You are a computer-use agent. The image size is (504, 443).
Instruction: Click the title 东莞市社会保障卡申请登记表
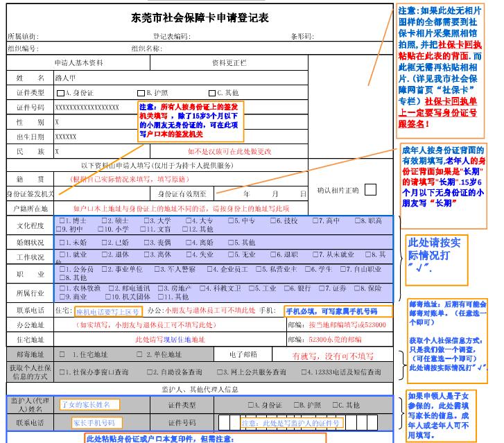tap(200, 18)
